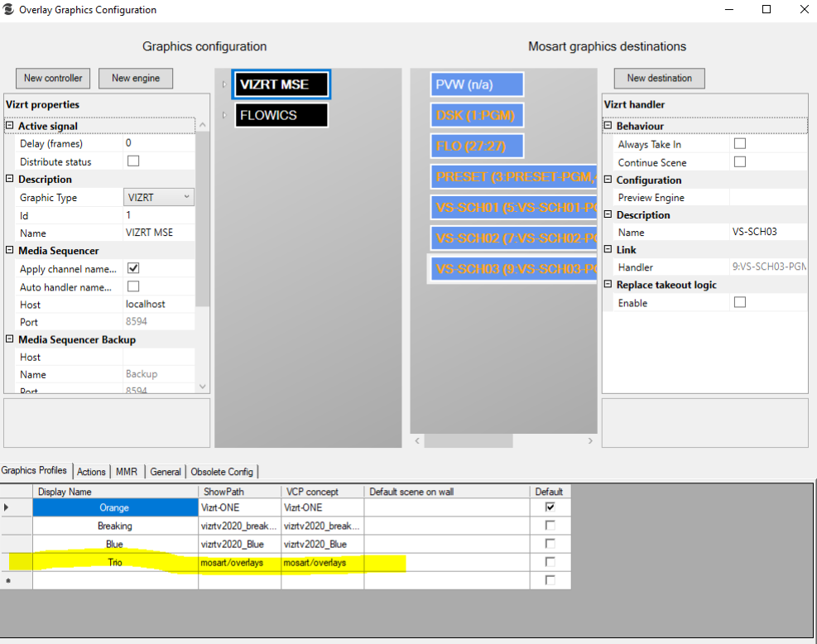Screen dimensions: 817x644
Task: Enable Always Take In checkbox
Action: click(740, 144)
